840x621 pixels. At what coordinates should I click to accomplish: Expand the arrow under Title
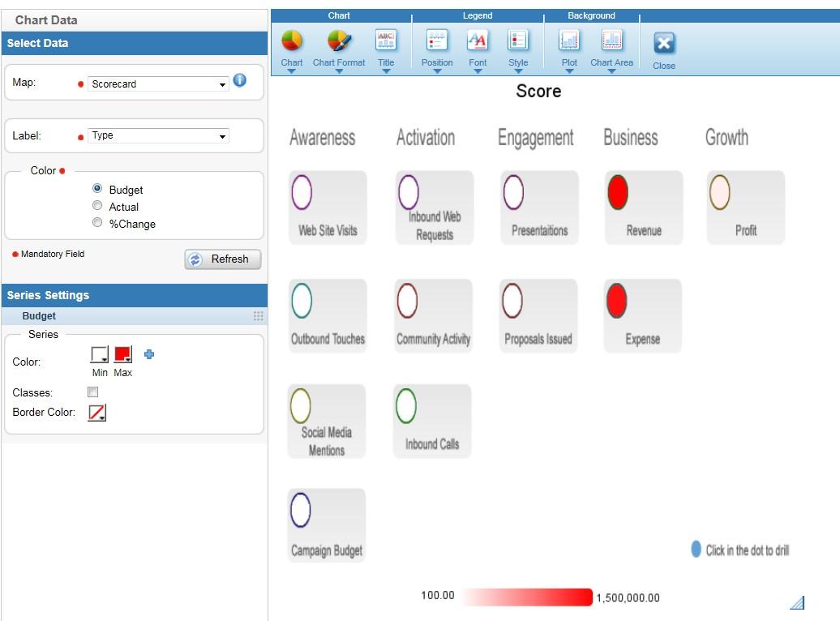(386, 71)
